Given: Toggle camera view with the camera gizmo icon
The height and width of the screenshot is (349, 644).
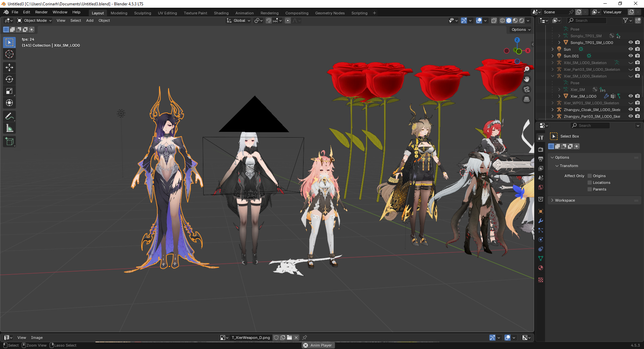Looking at the screenshot, I should click(x=527, y=89).
